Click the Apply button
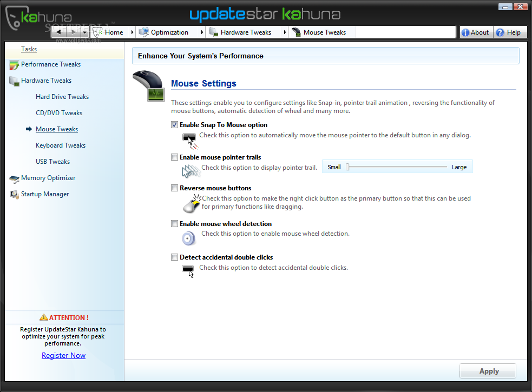Image resolution: width=532 pixels, height=392 pixels. 488,371
